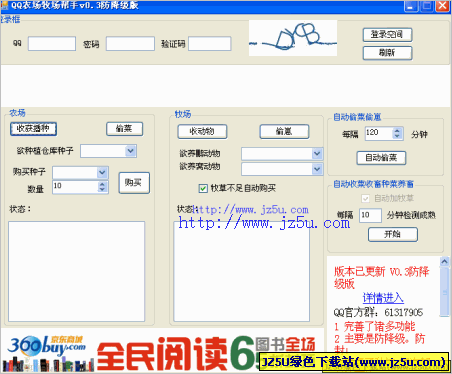Focus the QQ number input field
Viewport: 452px width, 374px height.
(52, 44)
